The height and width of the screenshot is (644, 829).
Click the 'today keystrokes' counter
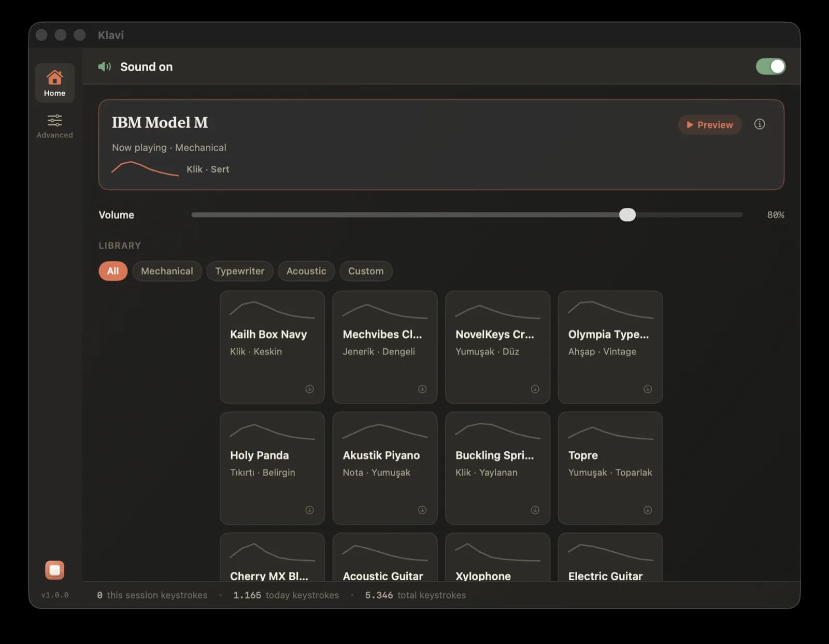tap(286, 595)
